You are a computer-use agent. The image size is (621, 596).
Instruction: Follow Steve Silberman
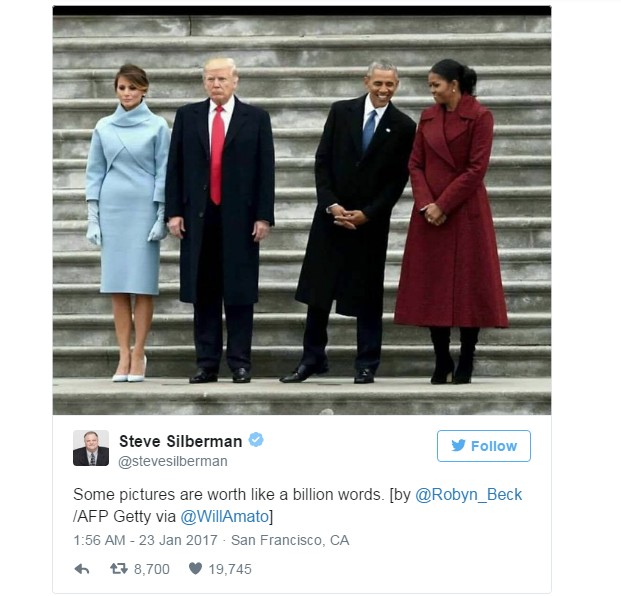coord(484,446)
